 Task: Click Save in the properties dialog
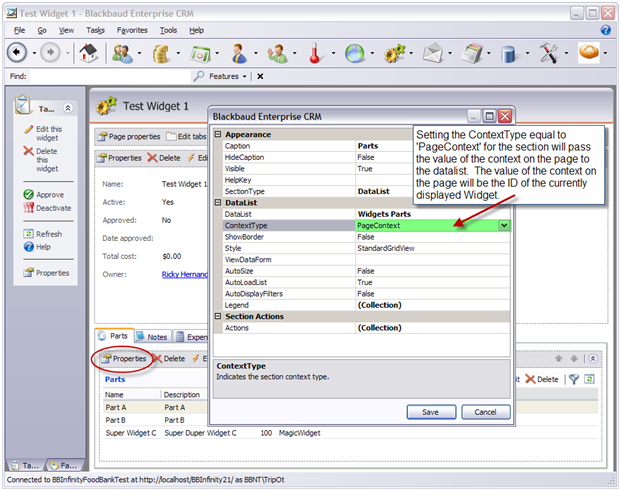coord(431,412)
